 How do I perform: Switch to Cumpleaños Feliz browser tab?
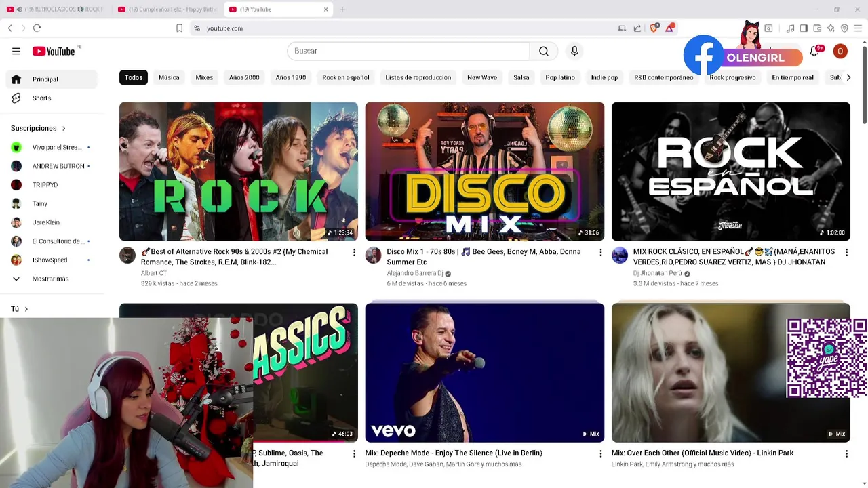167,9
